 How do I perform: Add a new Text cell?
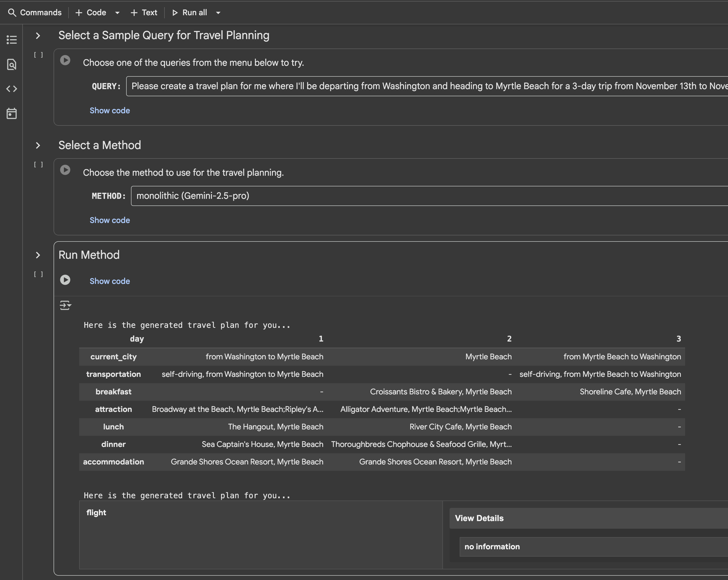(x=144, y=12)
